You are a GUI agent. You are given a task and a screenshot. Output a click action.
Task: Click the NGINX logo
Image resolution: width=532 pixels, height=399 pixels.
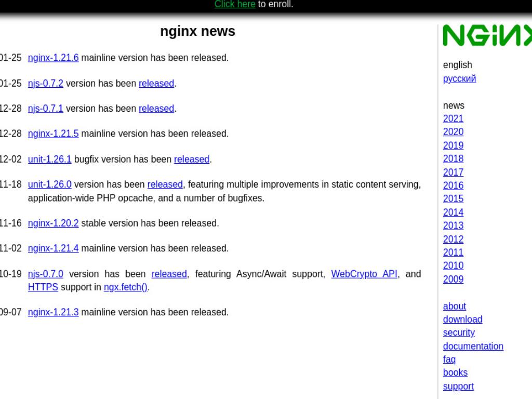[x=487, y=35]
